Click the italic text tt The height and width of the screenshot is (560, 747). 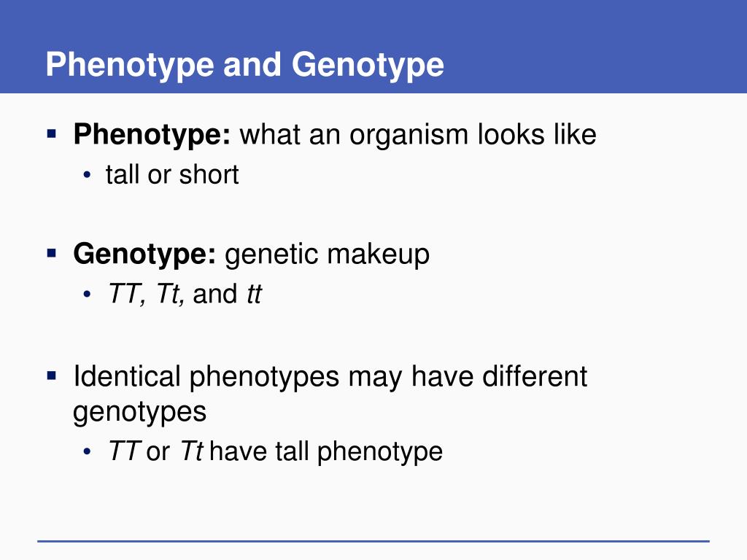[255, 294]
